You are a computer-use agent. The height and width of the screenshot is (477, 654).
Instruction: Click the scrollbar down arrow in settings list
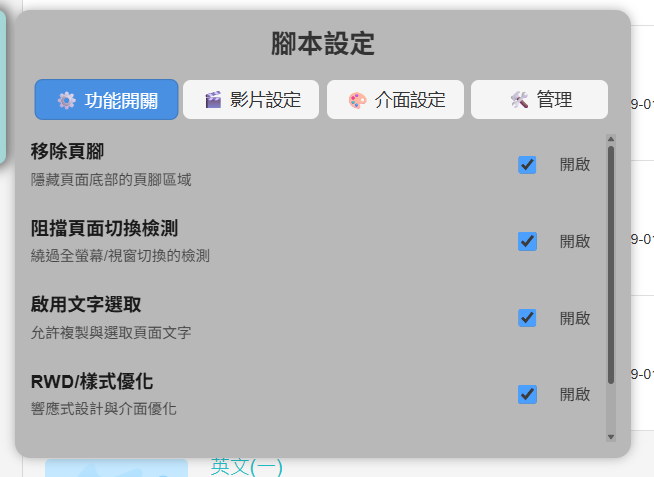tap(610, 437)
